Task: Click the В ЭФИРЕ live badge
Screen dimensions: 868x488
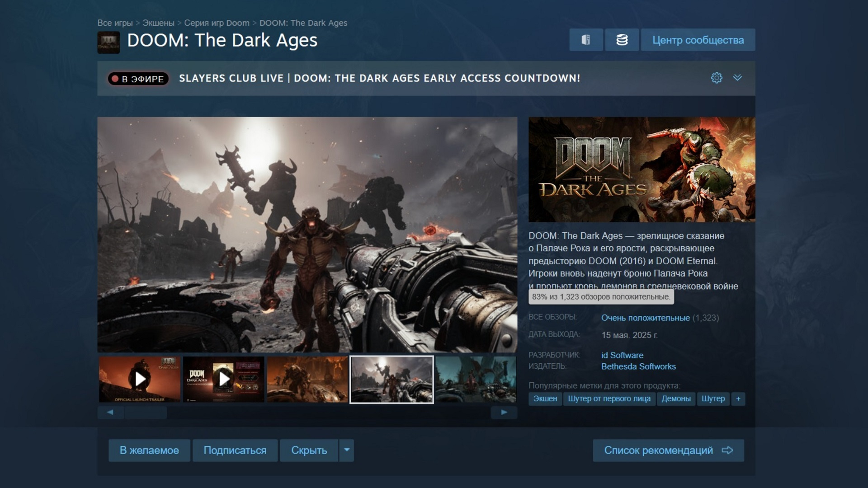Action: (138, 79)
